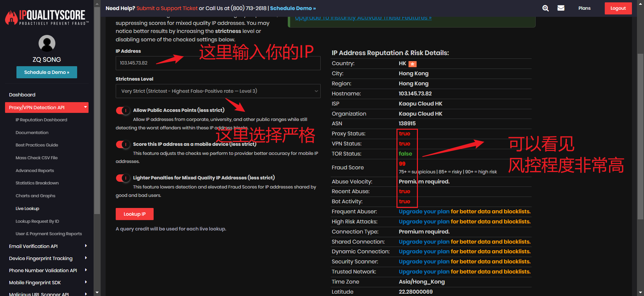This screenshot has height=296, width=644.
Task: Click the TOR Status false value
Action: pos(405,154)
